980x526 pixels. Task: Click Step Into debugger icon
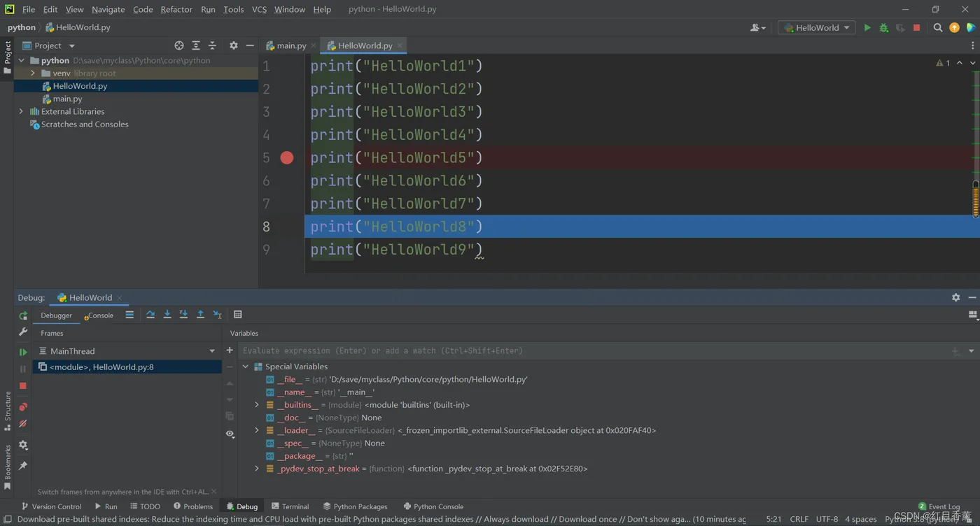(x=167, y=315)
